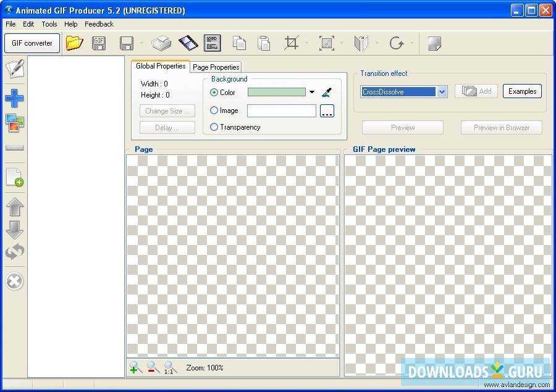Click the zoom-in magnifier below the Page panel
The height and width of the screenshot is (392, 556).
(135, 368)
